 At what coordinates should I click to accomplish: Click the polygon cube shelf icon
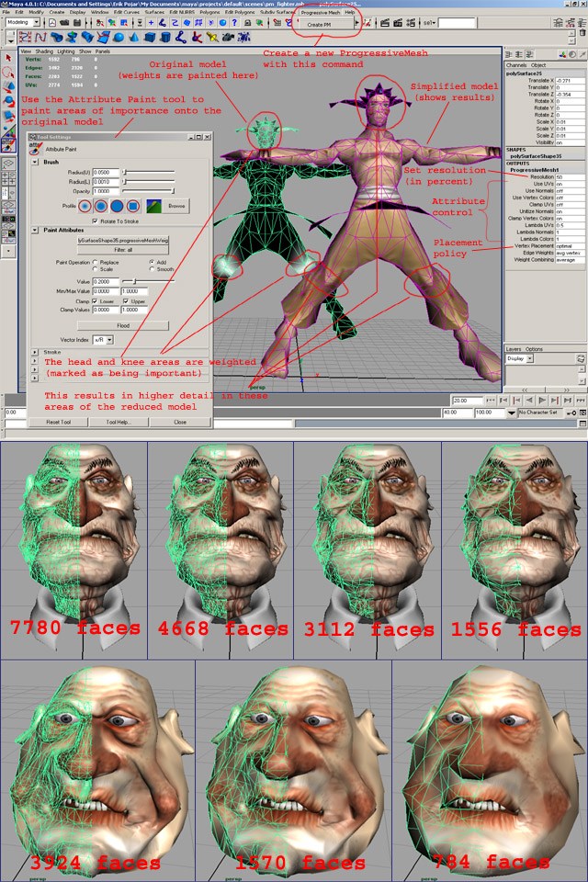coord(150,38)
